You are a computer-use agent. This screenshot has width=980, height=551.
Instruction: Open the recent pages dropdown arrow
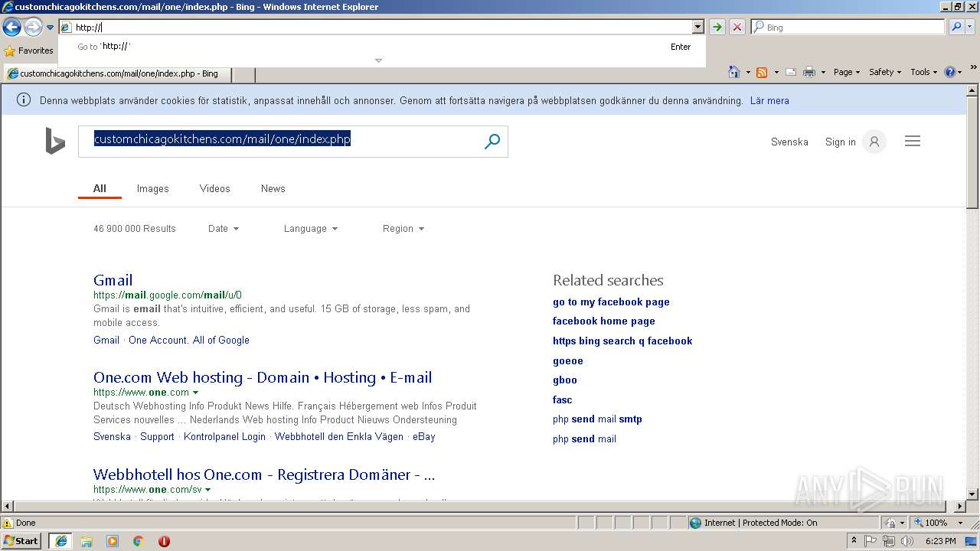[x=50, y=28]
